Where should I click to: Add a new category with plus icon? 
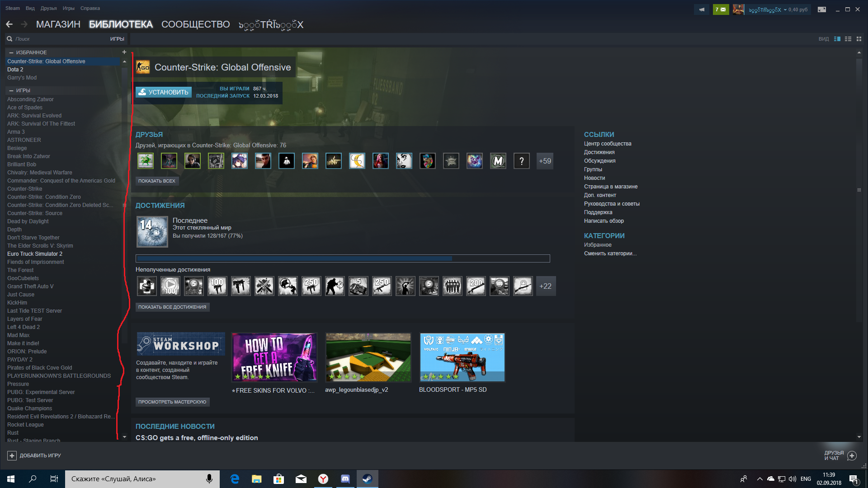(124, 52)
